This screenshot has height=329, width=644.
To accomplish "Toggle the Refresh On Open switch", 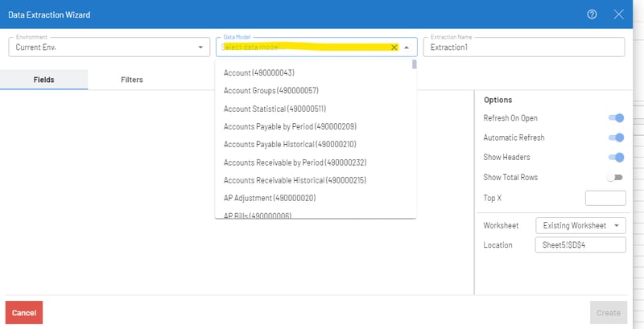I will click(616, 118).
